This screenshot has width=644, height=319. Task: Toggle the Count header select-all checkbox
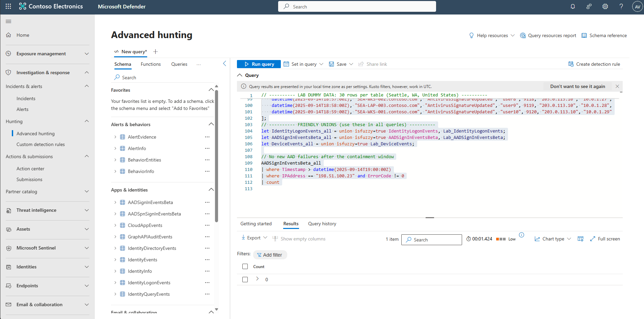(245, 266)
